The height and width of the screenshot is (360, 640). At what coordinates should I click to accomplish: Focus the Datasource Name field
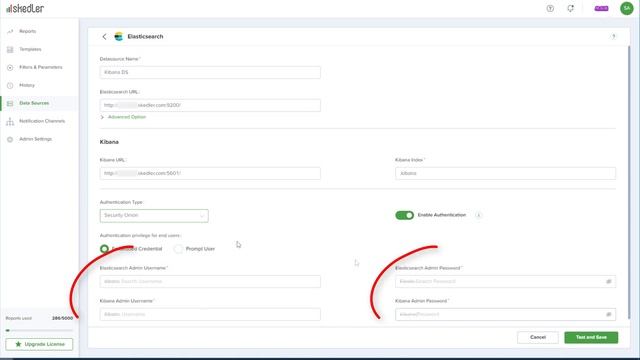click(x=210, y=72)
